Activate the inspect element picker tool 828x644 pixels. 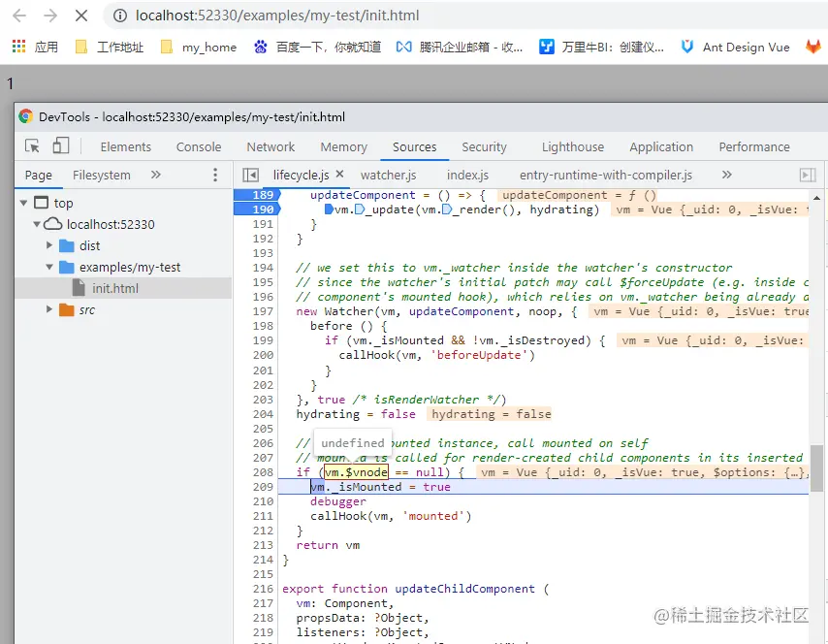(x=32, y=145)
